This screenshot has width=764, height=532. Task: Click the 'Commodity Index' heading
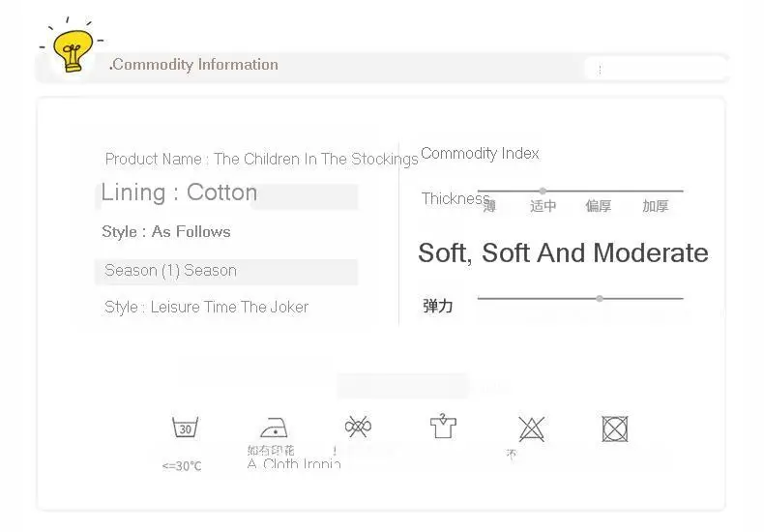coord(480,154)
